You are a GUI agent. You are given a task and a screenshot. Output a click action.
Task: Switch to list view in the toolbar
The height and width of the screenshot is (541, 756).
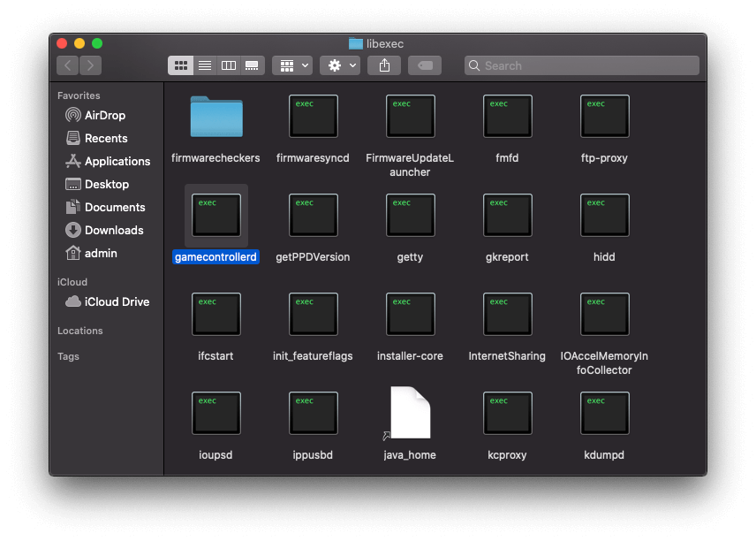pyautogui.click(x=205, y=65)
